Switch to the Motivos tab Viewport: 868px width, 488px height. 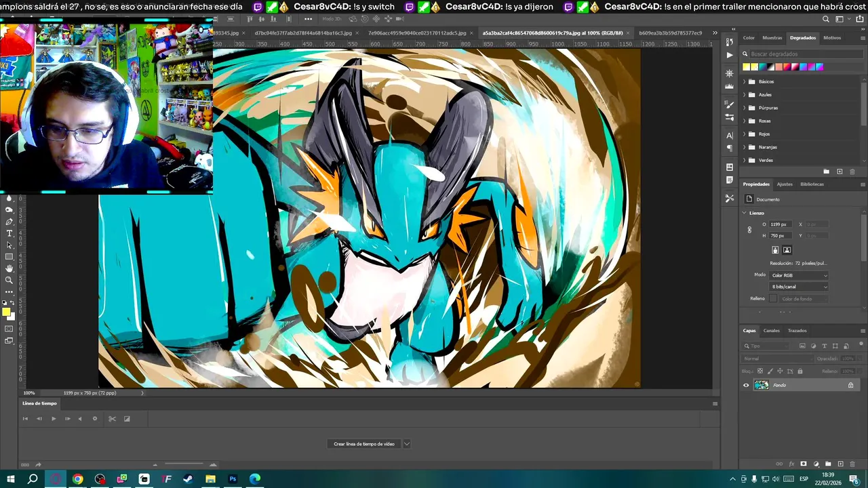(x=832, y=38)
